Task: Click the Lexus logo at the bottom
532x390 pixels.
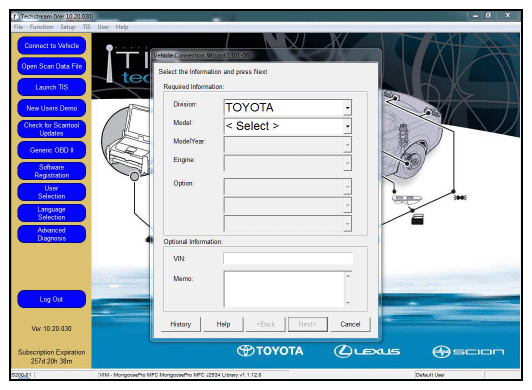Action: (367, 351)
